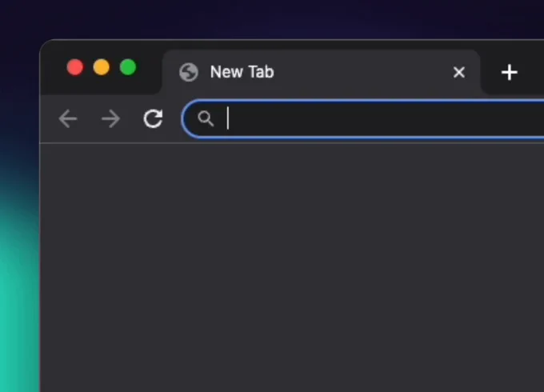
Task: Click the forward navigation arrow
Action: 110,119
